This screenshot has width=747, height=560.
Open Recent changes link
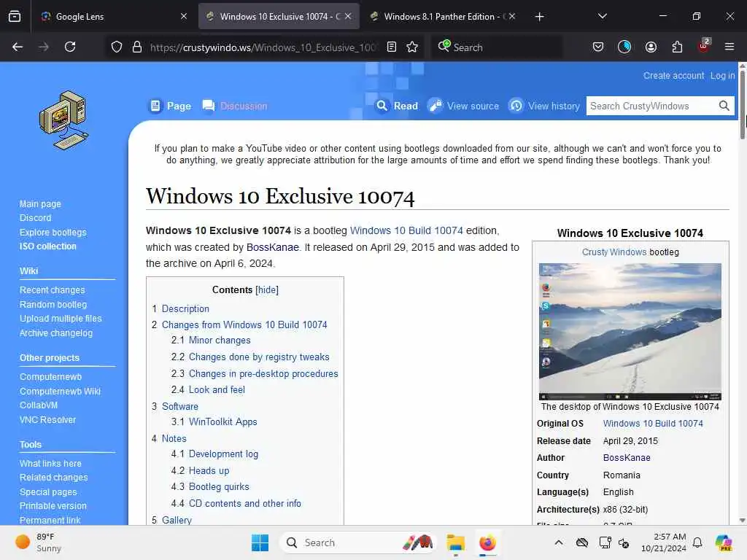pyautogui.click(x=52, y=290)
